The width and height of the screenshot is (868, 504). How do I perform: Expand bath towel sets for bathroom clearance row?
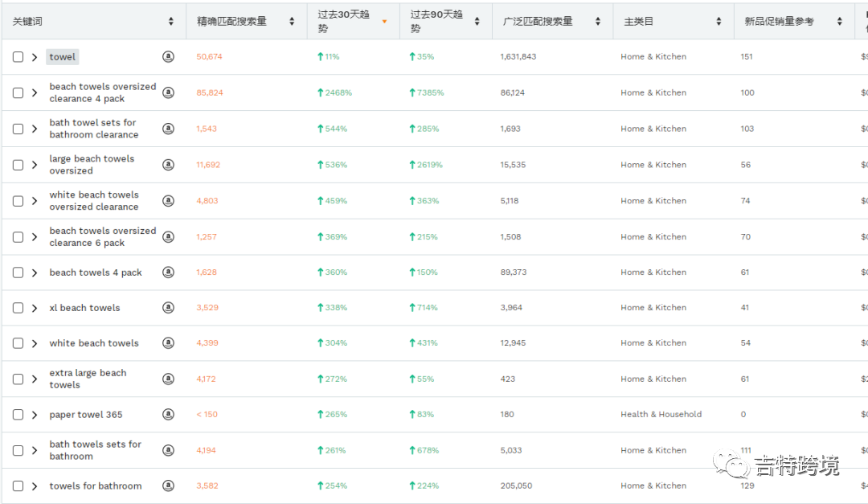(35, 129)
